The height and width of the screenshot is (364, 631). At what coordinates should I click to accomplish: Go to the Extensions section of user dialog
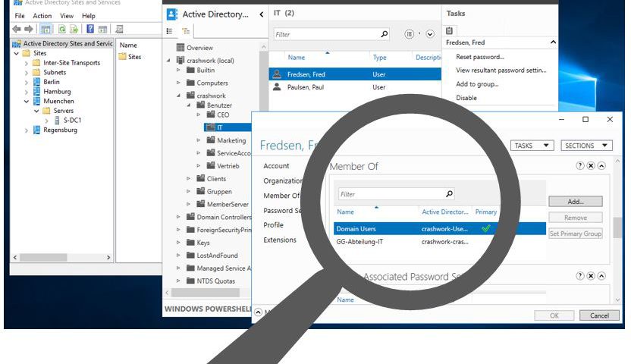click(x=280, y=240)
